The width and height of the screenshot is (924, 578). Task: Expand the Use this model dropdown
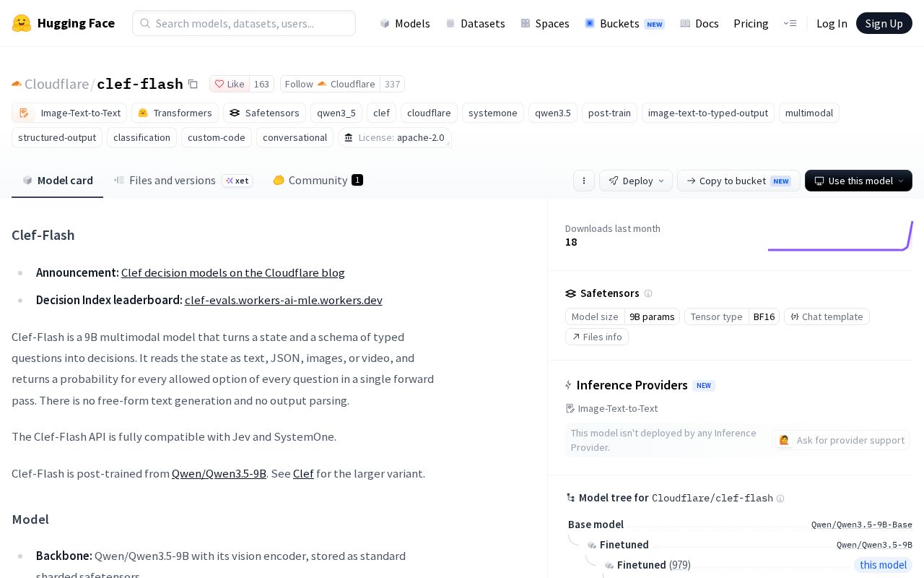[x=858, y=181]
